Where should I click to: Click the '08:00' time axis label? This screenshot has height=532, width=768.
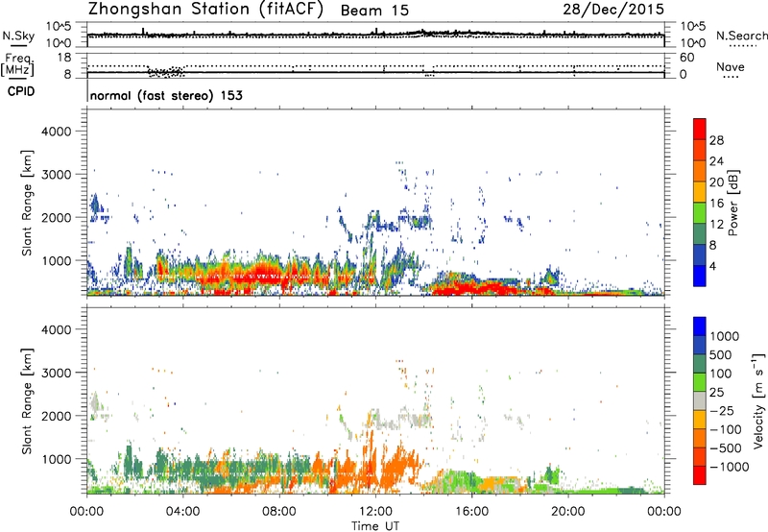[279, 512]
